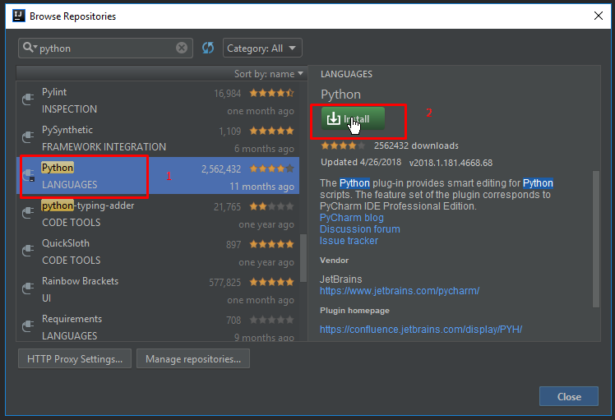Open the Discussion forum link
This screenshot has width=615, height=420.
tap(360, 229)
